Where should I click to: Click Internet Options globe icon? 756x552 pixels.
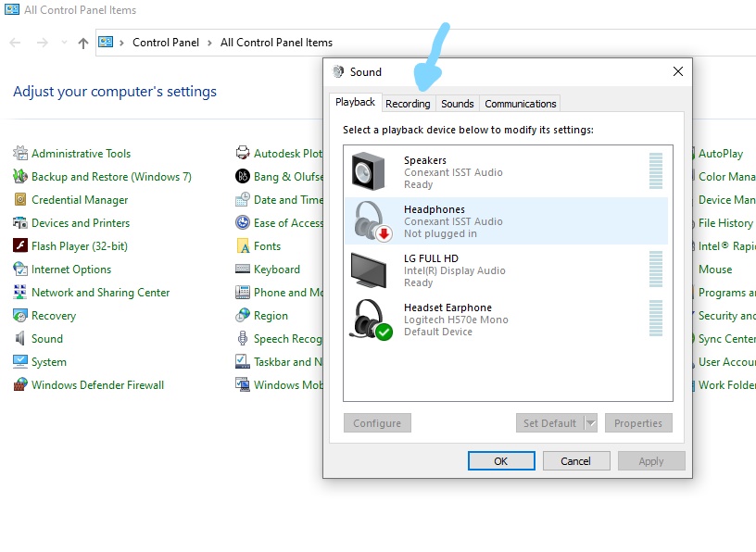[20, 269]
